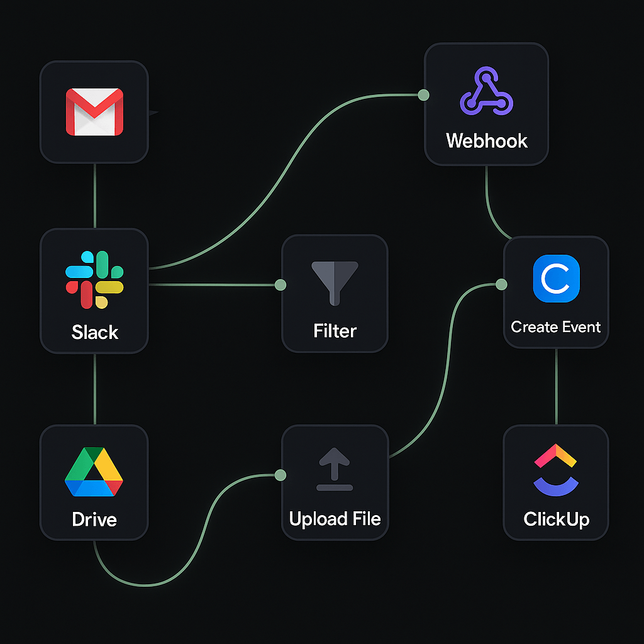Select the Upload File label
The width and height of the screenshot is (644, 644).
(x=335, y=519)
